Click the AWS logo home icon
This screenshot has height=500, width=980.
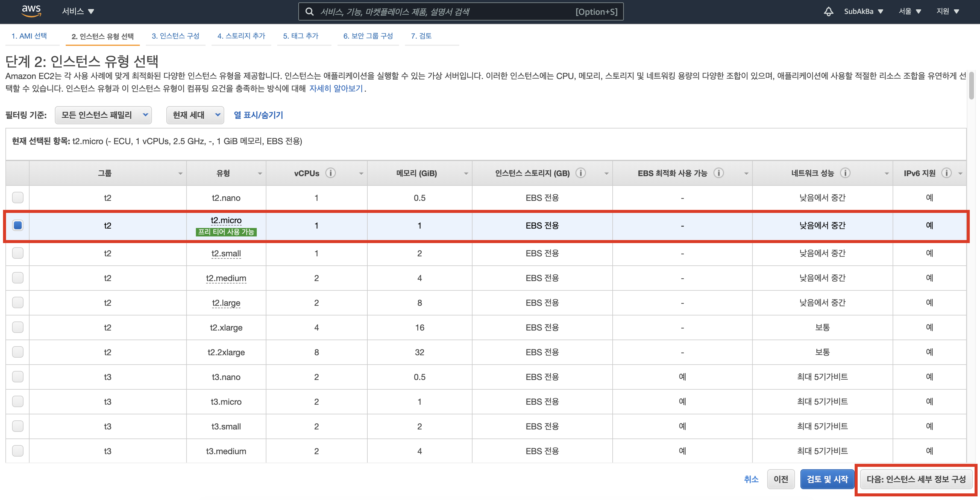point(31,11)
